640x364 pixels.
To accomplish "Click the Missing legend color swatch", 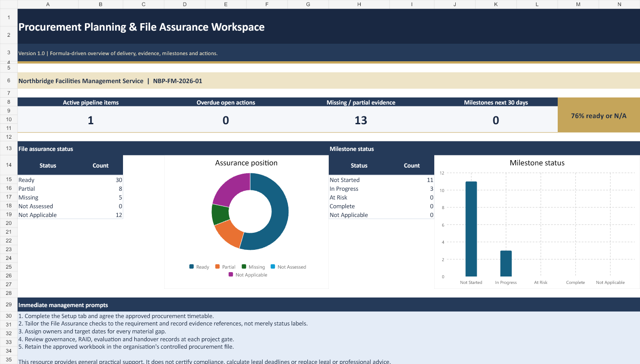I will [x=244, y=266].
